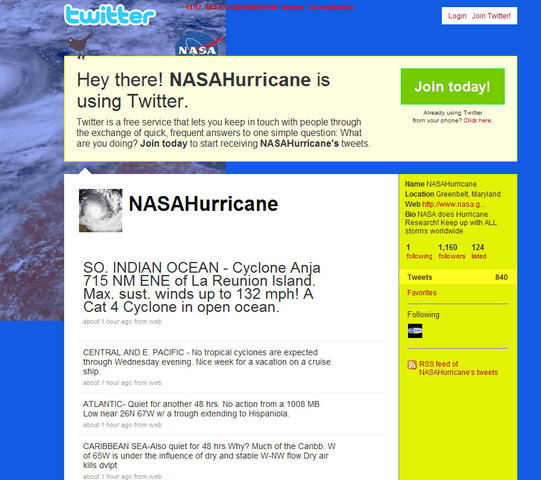Click the Join Twitter! link
The image size is (541, 480).
(491, 16)
